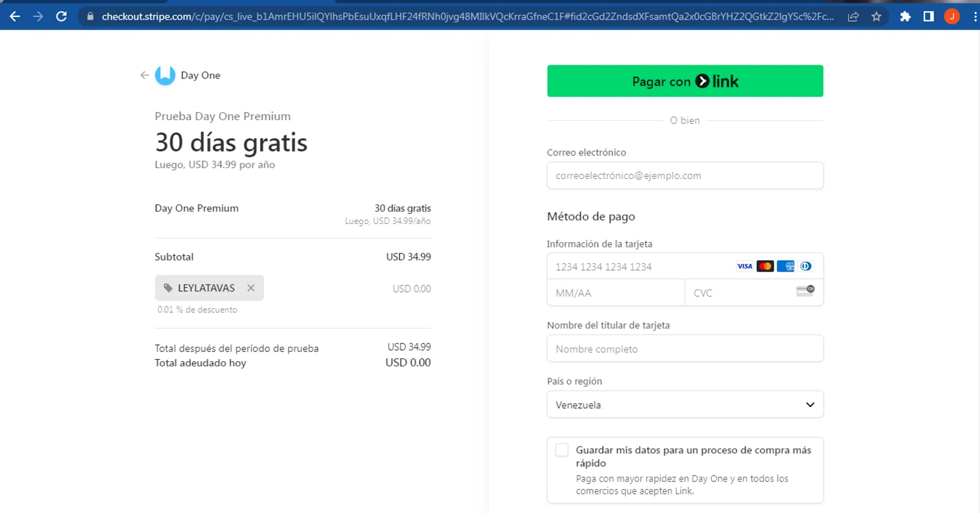
Task: Click the Método de pago heading
Action: [x=591, y=216]
